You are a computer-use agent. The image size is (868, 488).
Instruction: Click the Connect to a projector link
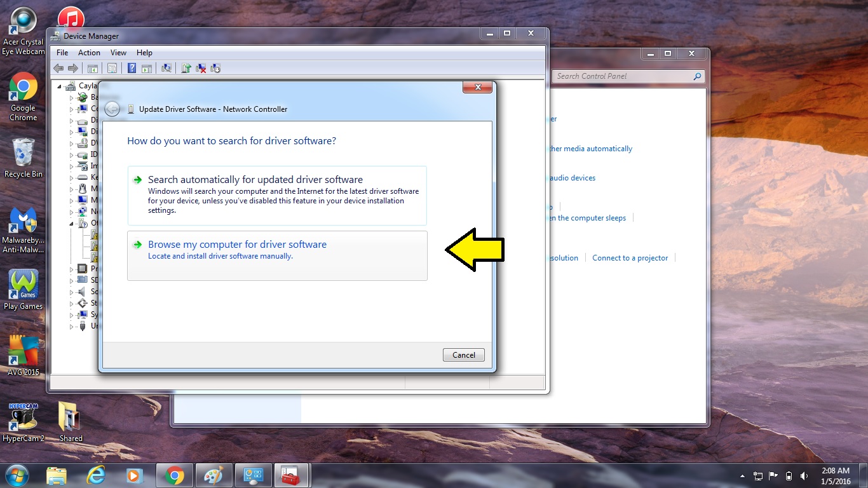coord(630,258)
